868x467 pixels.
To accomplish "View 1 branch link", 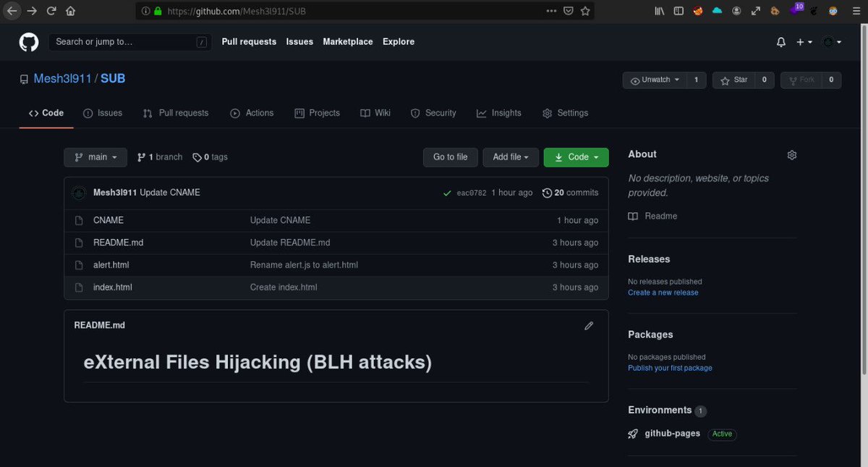I will (x=160, y=157).
